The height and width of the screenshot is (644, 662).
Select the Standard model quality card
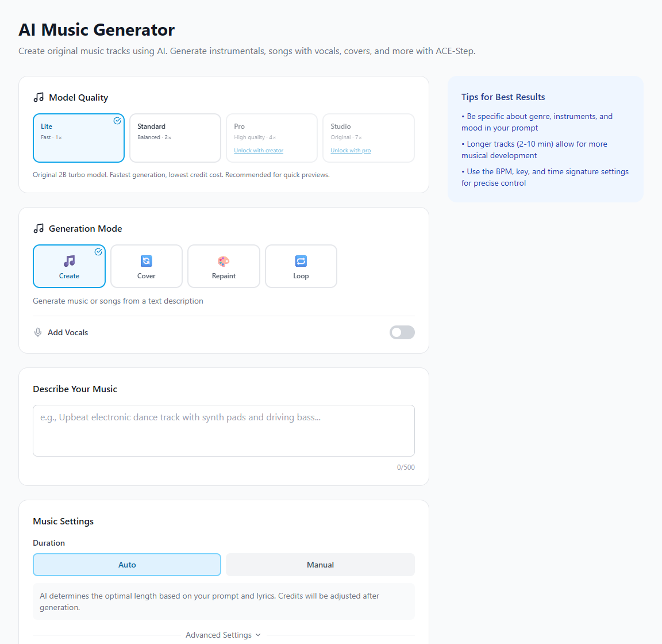pos(175,138)
